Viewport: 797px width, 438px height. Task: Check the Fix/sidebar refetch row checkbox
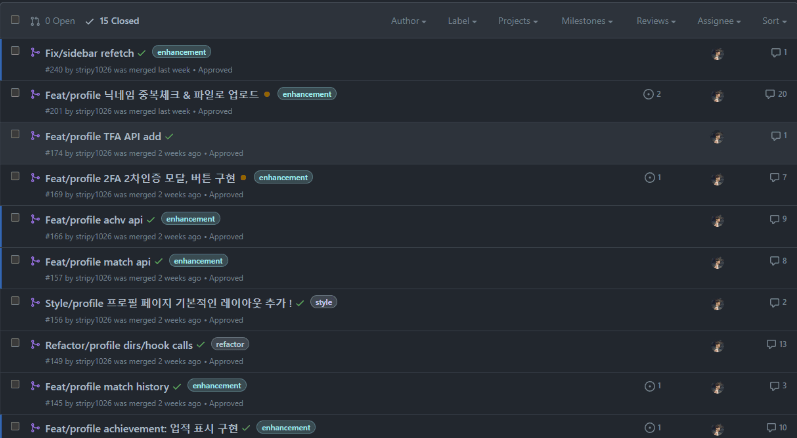tap(15, 51)
